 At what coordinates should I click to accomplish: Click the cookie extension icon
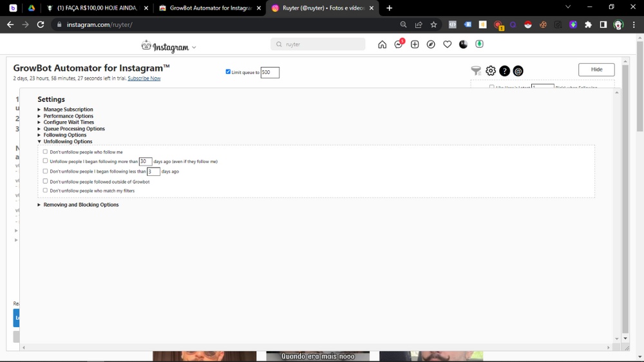(x=543, y=24)
